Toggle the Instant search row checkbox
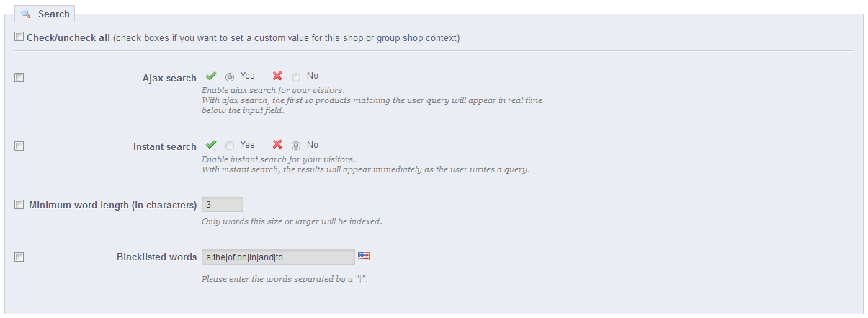The image size is (868, 318). coord(19,146)
